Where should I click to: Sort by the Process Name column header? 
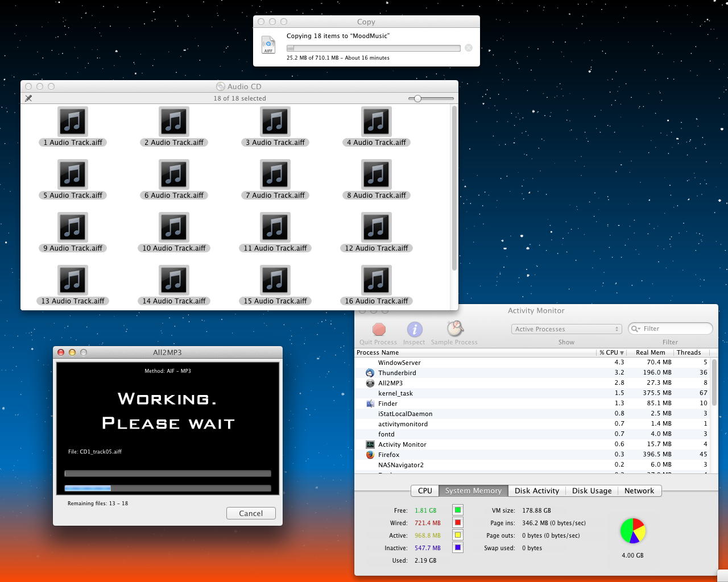click(x=475, y=352)
